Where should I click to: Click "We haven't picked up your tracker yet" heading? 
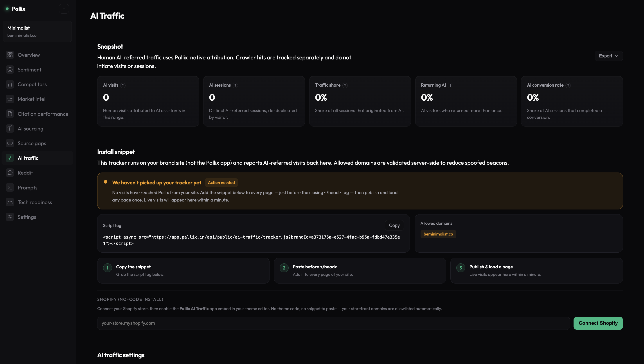pyautogui.click(x=157, y=182)
